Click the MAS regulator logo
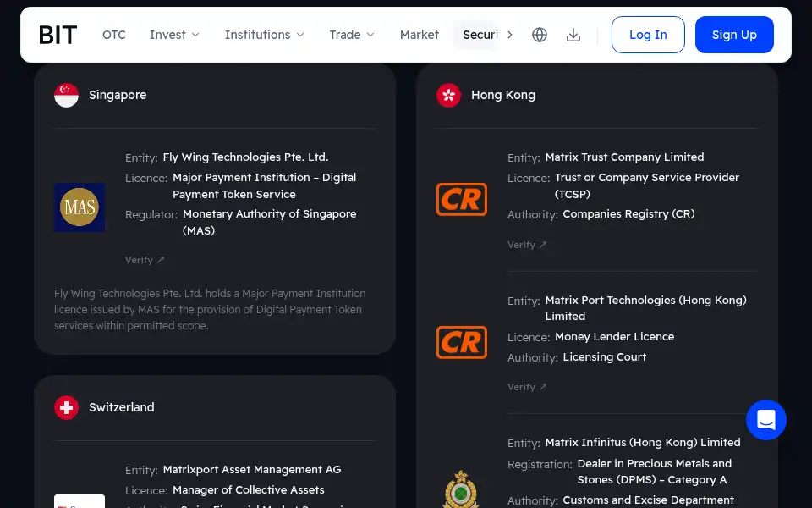This screenshot has height=508, width=812. 80,207
